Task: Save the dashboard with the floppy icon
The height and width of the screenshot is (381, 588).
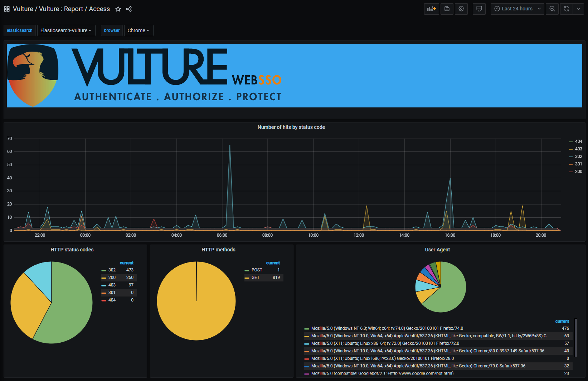Action: pyautogui.click(x=447, y=9)
